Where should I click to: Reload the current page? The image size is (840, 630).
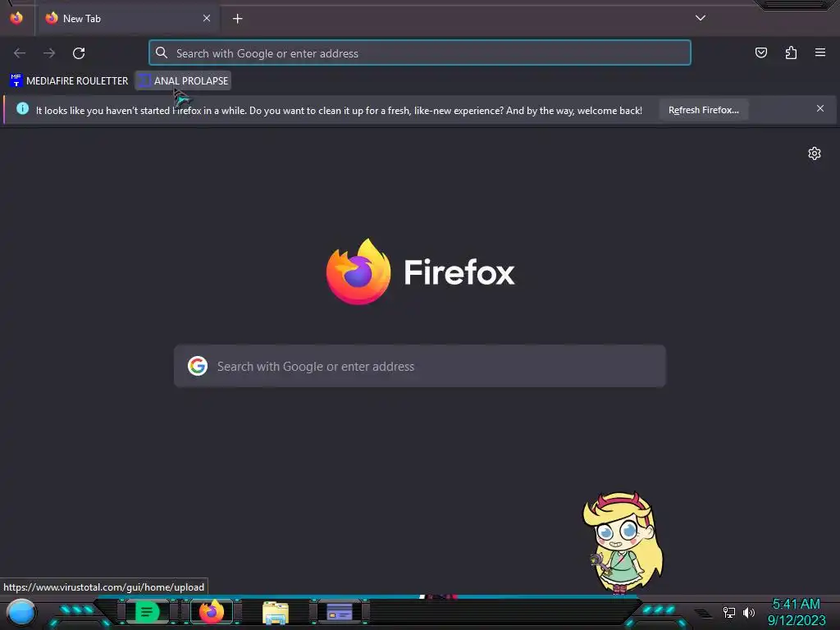[x=79, y=53]
